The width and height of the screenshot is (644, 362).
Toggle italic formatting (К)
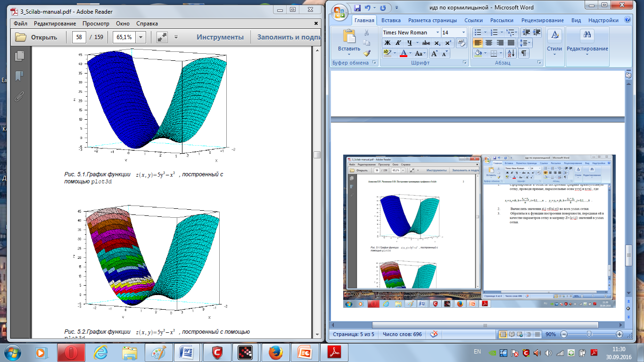pyautogui.click(x=398, y=43)
